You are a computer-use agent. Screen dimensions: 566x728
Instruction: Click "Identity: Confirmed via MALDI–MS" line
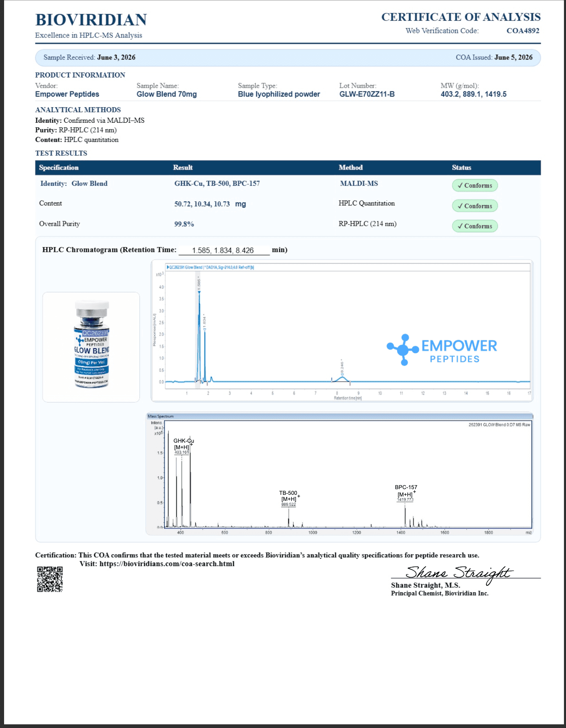click(90, 120)
